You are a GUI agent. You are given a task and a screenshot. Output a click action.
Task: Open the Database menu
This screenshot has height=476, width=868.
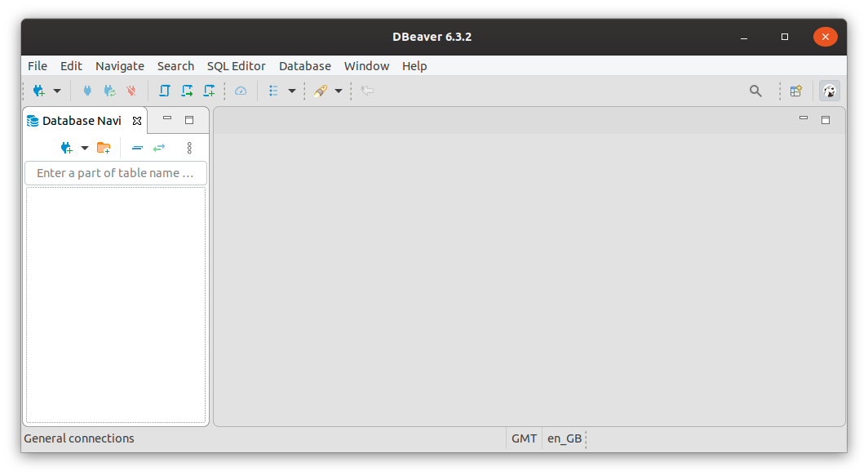tap(305, 65)
